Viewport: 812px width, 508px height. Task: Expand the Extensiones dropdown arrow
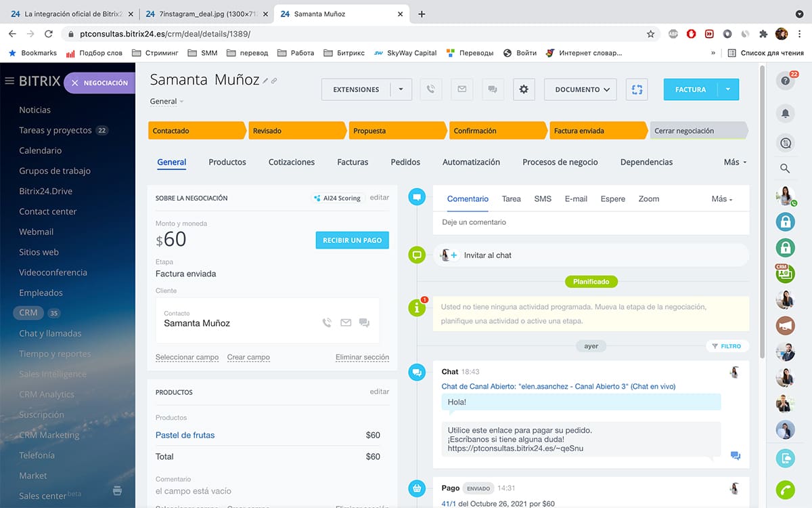(x=401, y=89)
